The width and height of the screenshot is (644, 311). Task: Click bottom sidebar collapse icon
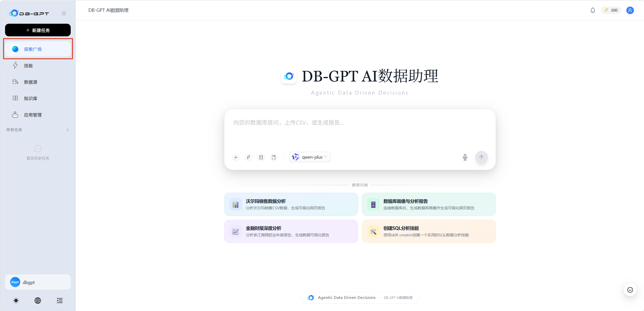(x=60, y=300)
